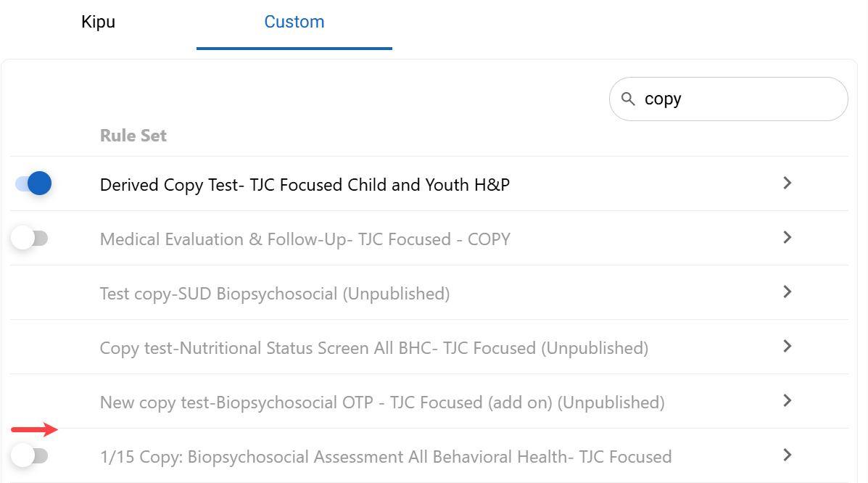The width and height of the screenshot is (868, 483).
Task: Expand Copy test-Nutritional Status Screen chevron
Action: tap(788, 347)
